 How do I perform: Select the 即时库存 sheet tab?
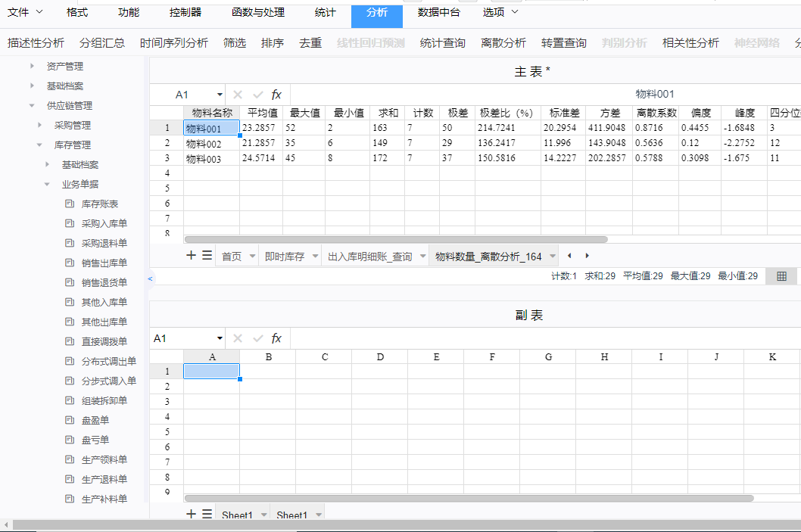point(284,257)
